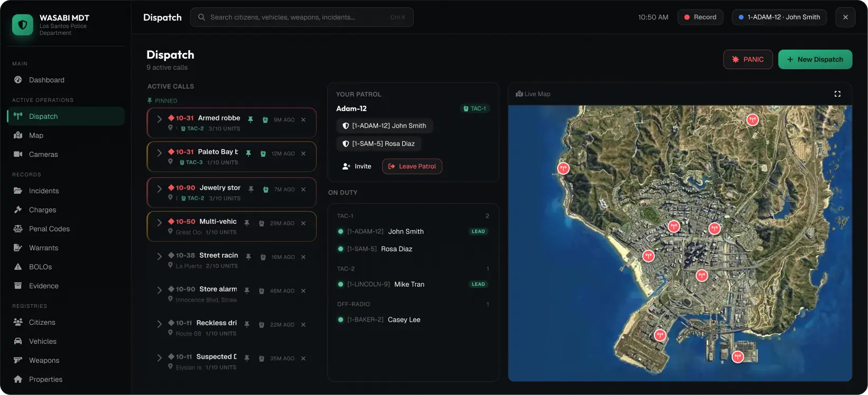Click radio icon on 10-11 Suspected call

pyautogui.click(x=262, y=359)
